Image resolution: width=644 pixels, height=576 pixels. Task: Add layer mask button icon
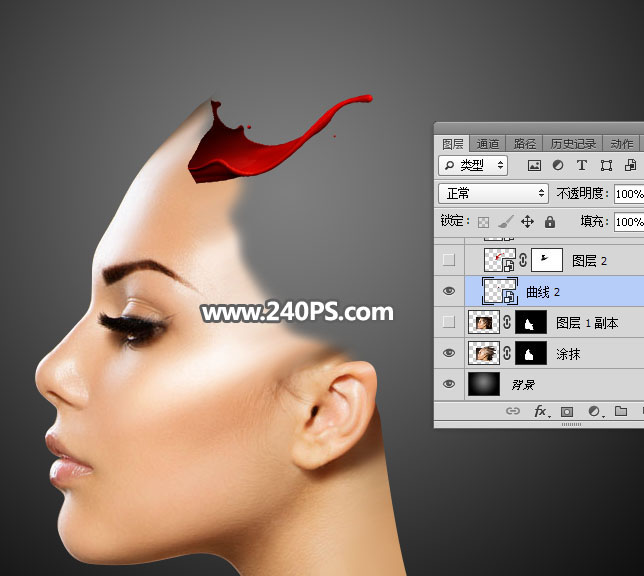click(x=567, y=411)
